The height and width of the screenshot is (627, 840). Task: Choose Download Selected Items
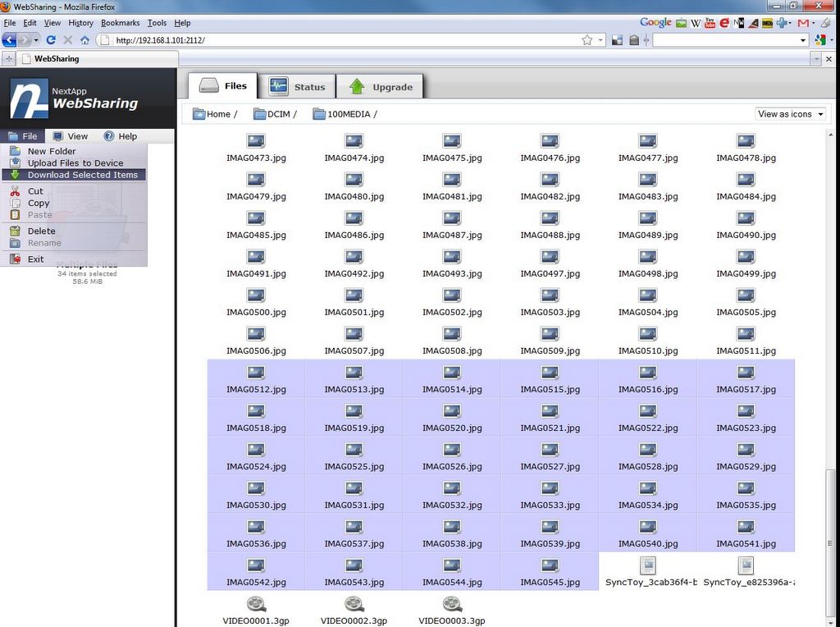74,175
